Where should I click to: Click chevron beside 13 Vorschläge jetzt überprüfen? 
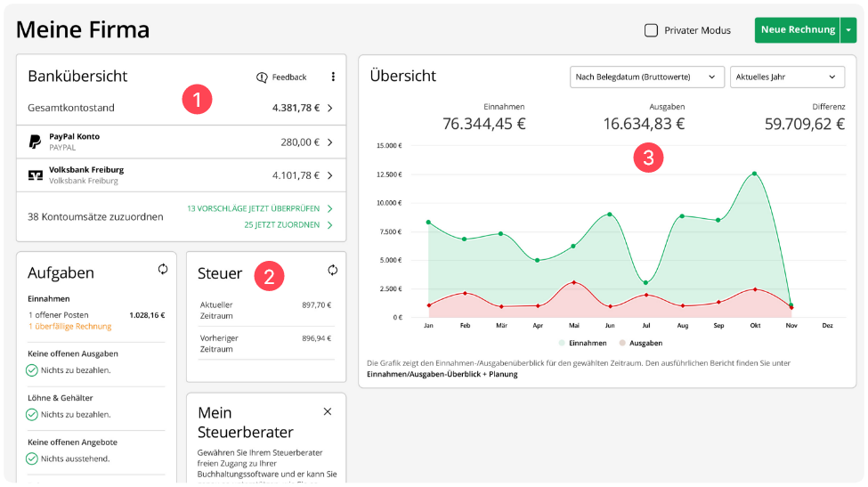click(330, 208)
